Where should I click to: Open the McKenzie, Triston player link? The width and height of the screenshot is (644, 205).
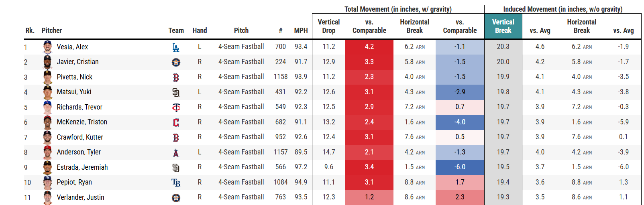pos(82,122)
